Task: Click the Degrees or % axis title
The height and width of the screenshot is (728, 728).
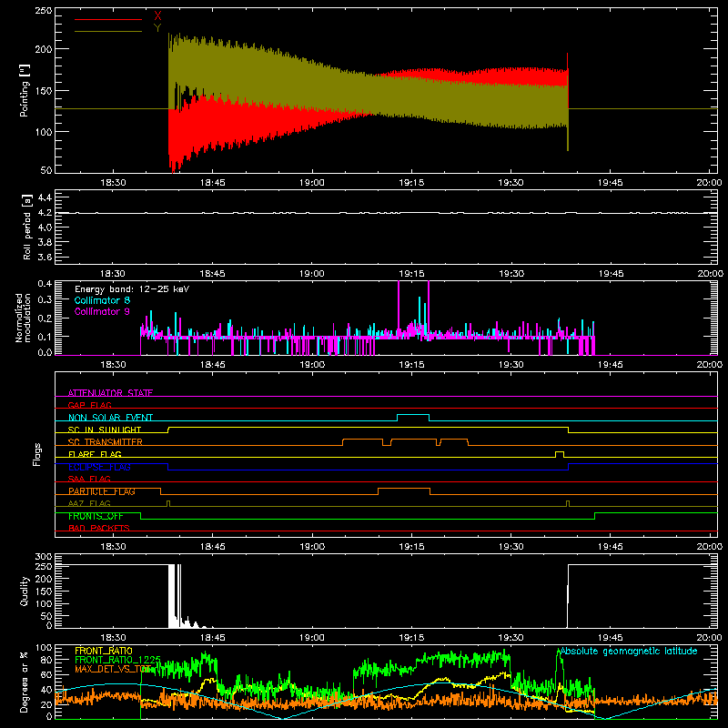Action: tap(25, 682)
